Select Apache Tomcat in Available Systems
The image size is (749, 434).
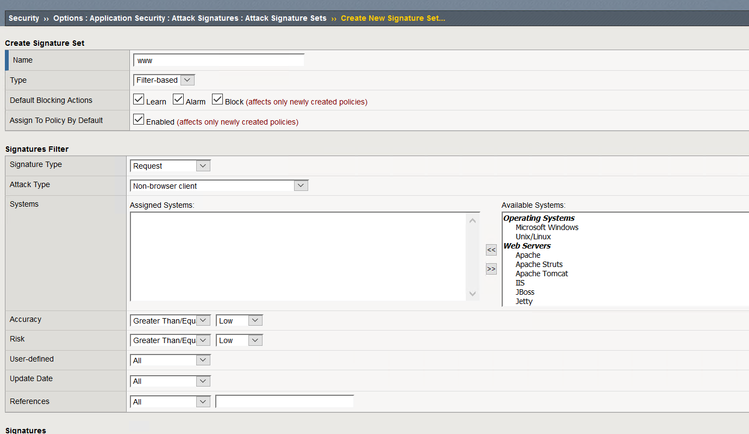click(x=542, y=273)
